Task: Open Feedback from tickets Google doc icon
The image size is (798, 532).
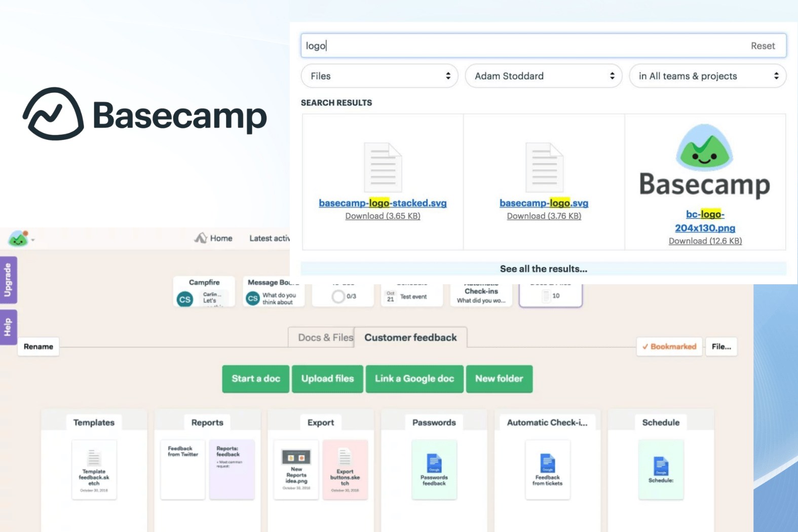Action: tap(548, 463)
